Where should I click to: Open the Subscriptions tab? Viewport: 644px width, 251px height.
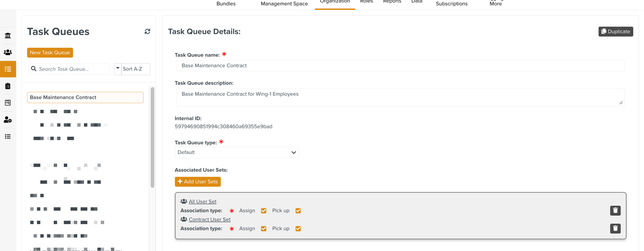coord(451,4)
